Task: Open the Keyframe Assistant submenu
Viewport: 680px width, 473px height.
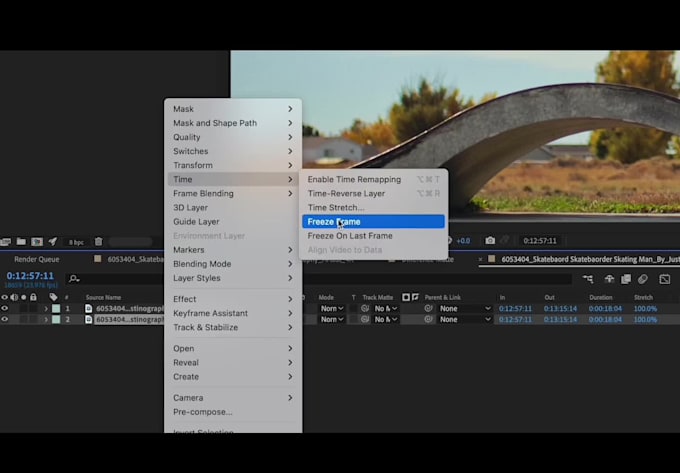Action: click(233, 313)
